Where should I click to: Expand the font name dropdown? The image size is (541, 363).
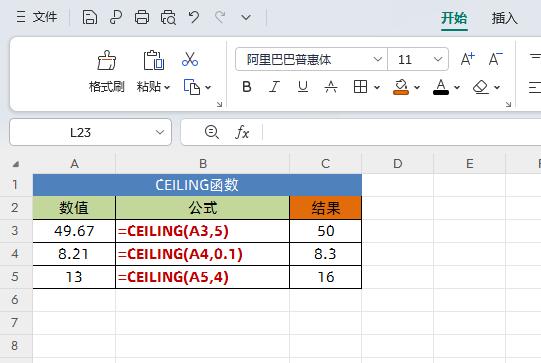[377, 59]
